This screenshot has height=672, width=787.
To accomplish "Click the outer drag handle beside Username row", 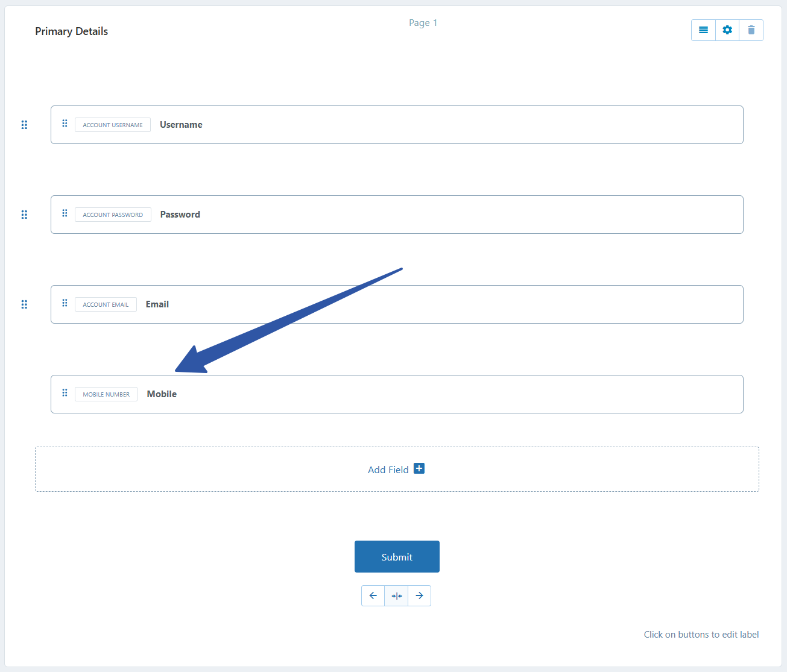I will [24, 125].
